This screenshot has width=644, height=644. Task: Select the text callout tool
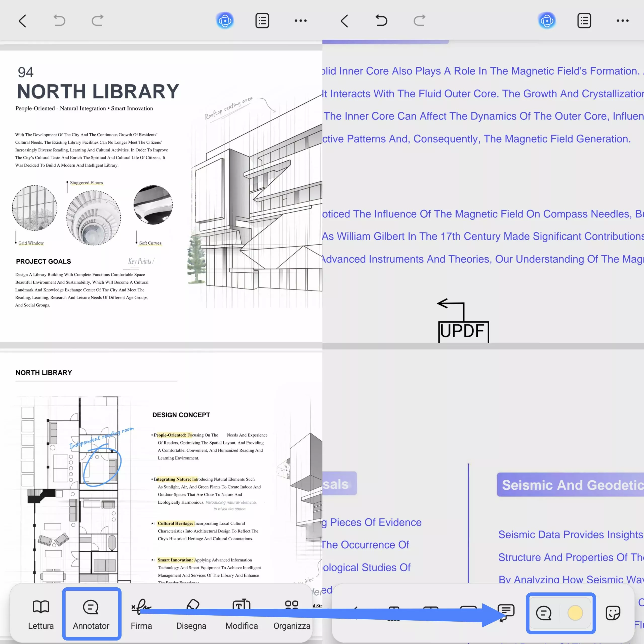506,612
